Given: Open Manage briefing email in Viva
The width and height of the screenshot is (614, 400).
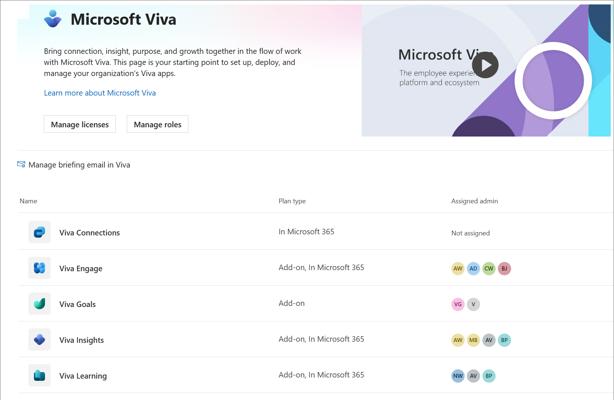Looking at the screenshot, I should (x=79, y=165).
